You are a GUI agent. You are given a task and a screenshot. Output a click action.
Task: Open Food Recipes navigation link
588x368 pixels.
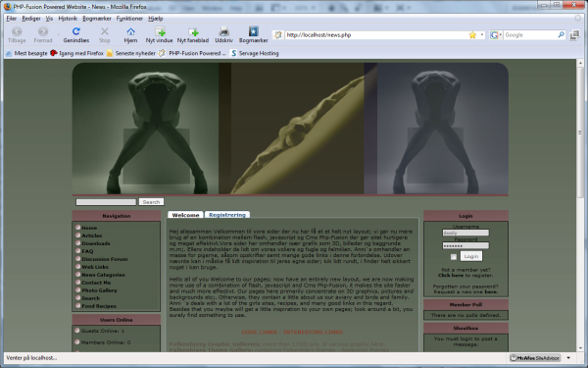[x=99, y=306]
